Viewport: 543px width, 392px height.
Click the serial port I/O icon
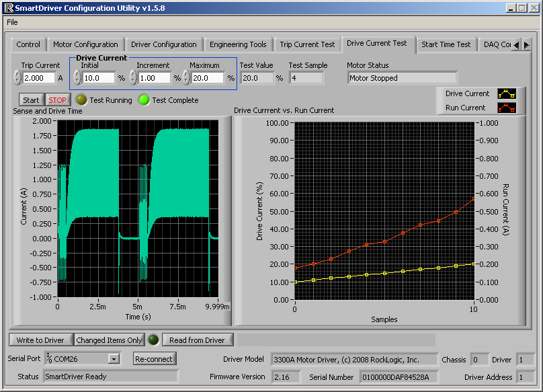tap(49, 358)
